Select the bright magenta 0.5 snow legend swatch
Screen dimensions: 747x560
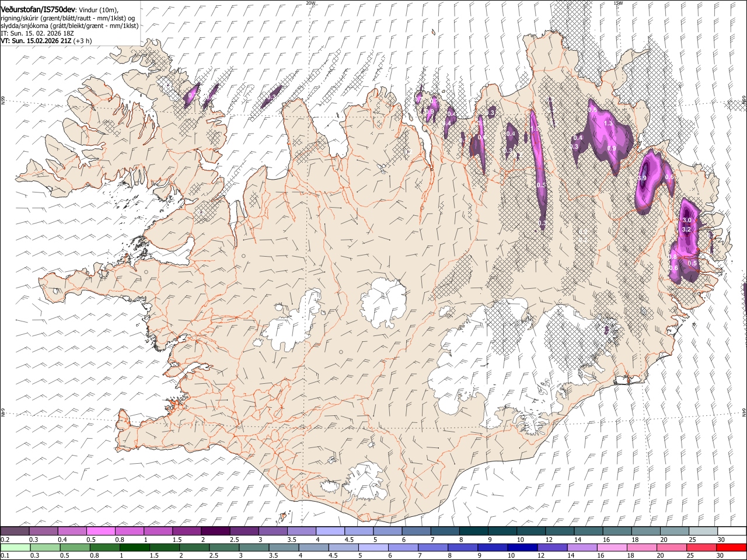click(100, 531)
